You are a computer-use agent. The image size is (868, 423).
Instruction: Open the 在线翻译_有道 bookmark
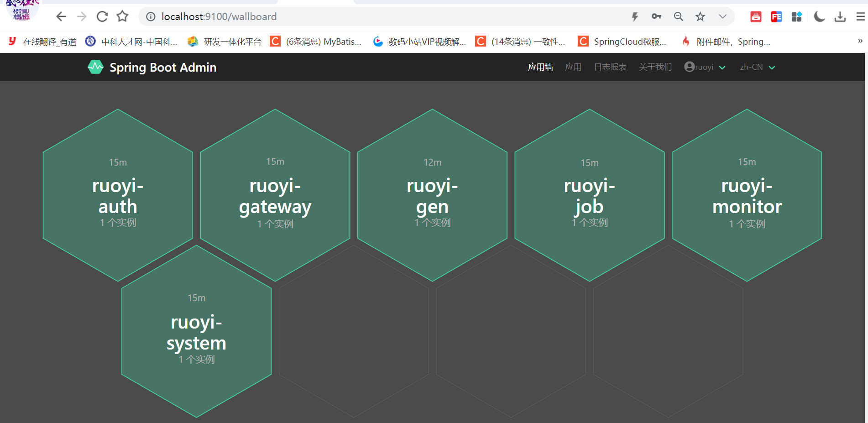(x=42, y=42)
